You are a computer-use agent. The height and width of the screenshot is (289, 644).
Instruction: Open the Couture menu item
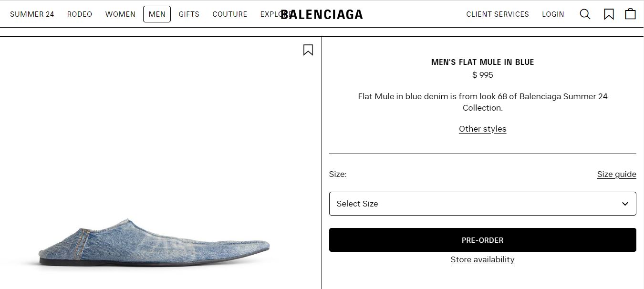coord(230,14)
